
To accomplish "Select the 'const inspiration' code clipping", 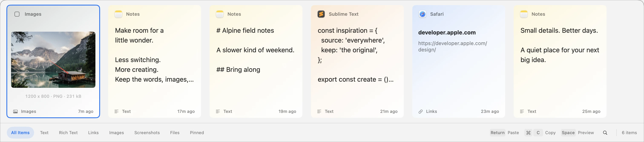I will point(357,61).
